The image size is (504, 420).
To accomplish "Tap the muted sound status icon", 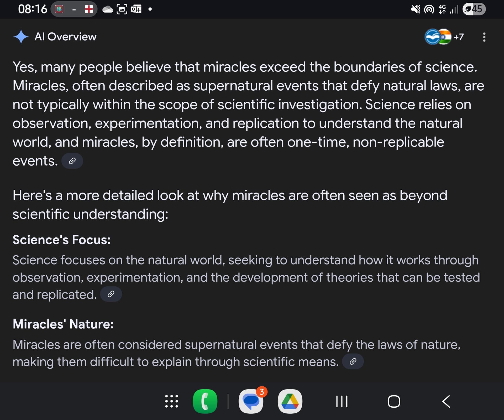I will [415, 9].
